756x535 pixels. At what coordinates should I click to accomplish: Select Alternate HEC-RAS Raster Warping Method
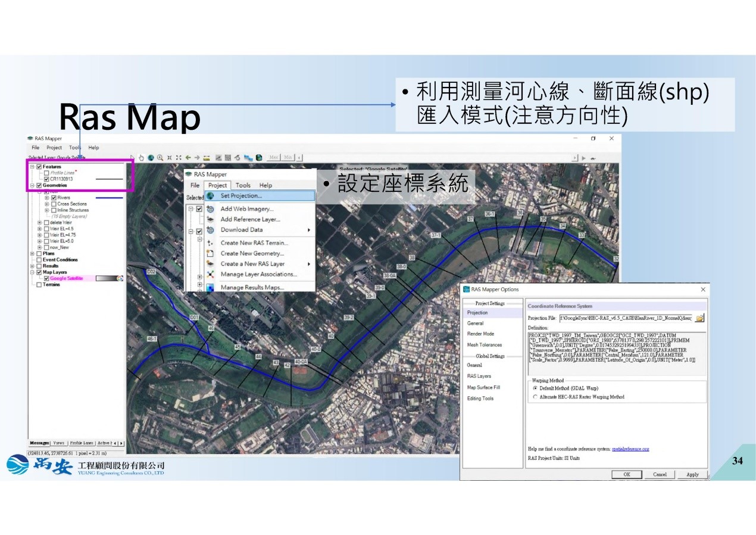[535, 397]
